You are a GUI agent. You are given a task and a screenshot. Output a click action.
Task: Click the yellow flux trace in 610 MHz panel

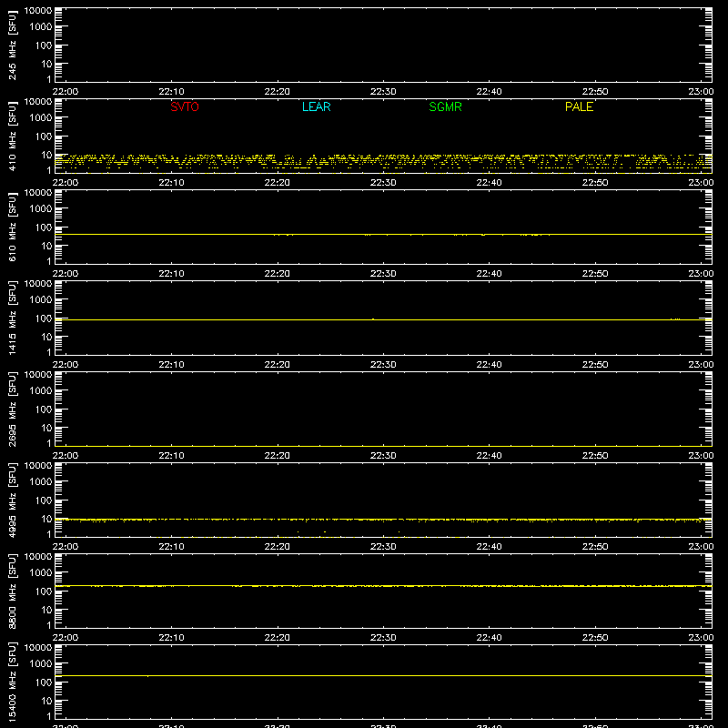(x=383, y=235)
